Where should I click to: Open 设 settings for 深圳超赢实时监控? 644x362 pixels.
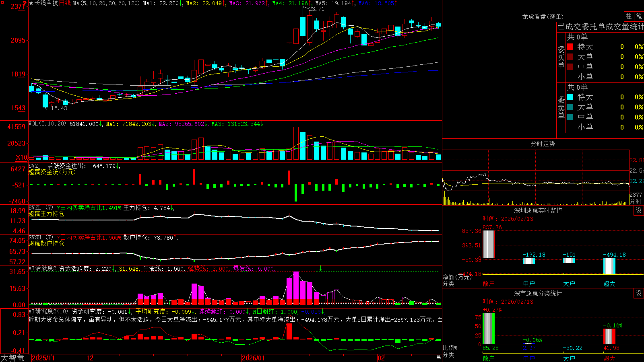click(639, 210)
